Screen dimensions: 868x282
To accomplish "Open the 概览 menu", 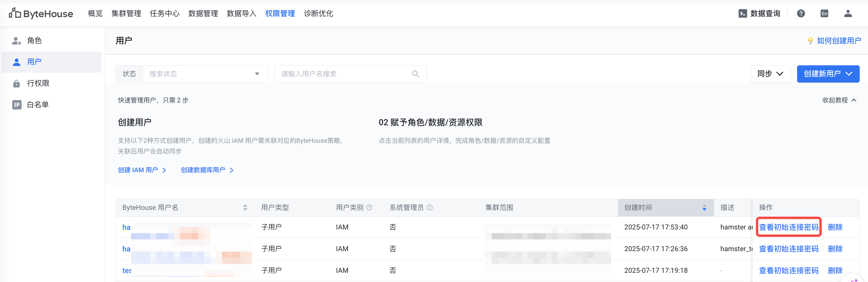I will click(95, 13).
